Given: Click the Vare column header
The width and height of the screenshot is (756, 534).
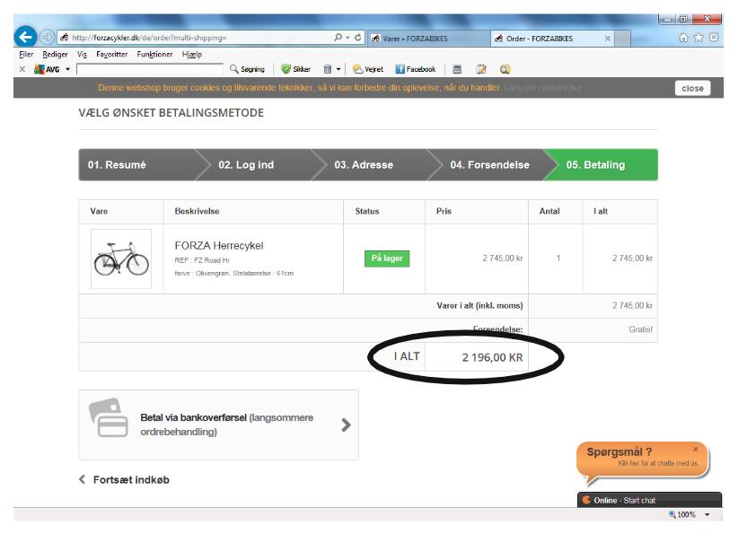Looking at the screenshot, I should 99,211.
